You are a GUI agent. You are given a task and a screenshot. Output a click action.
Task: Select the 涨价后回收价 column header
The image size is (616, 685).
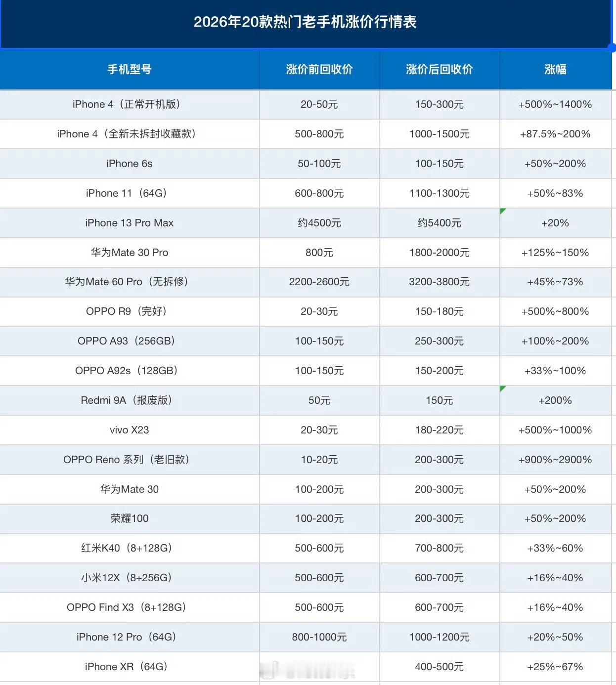coord(440,70)
